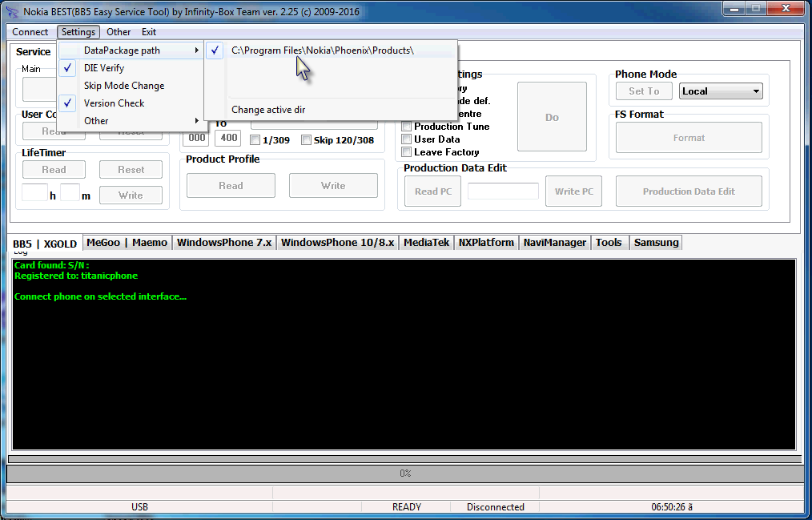This screenshot has width=812, height=520.
Task: Expand the Other submenu in Settings
Action: (x=131, y=121)
